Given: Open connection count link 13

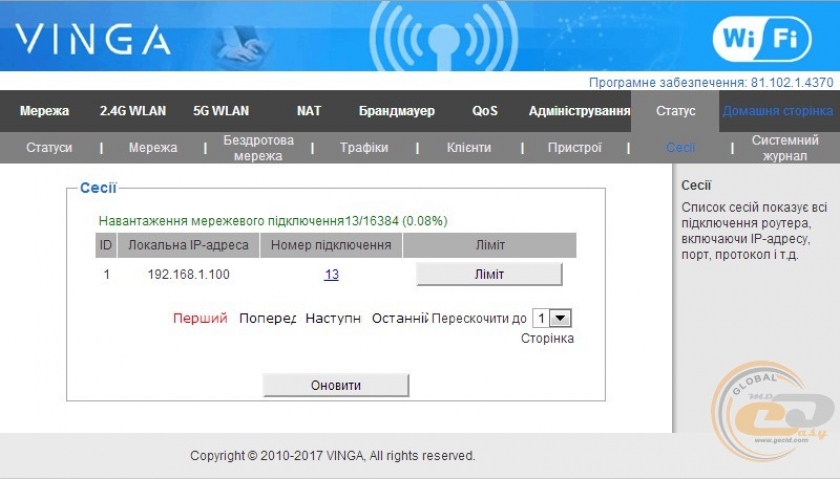Looking at the screenshot, I should (331, 274).
